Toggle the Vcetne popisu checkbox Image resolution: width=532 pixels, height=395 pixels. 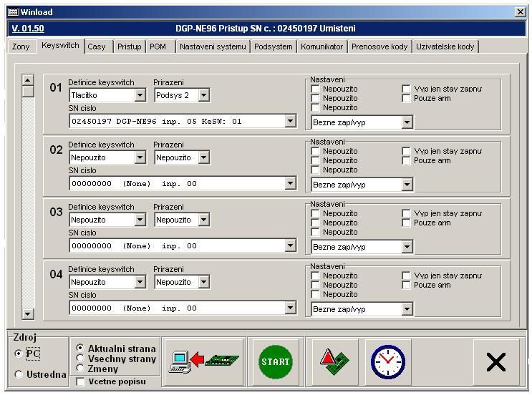(x=80, y=382)
